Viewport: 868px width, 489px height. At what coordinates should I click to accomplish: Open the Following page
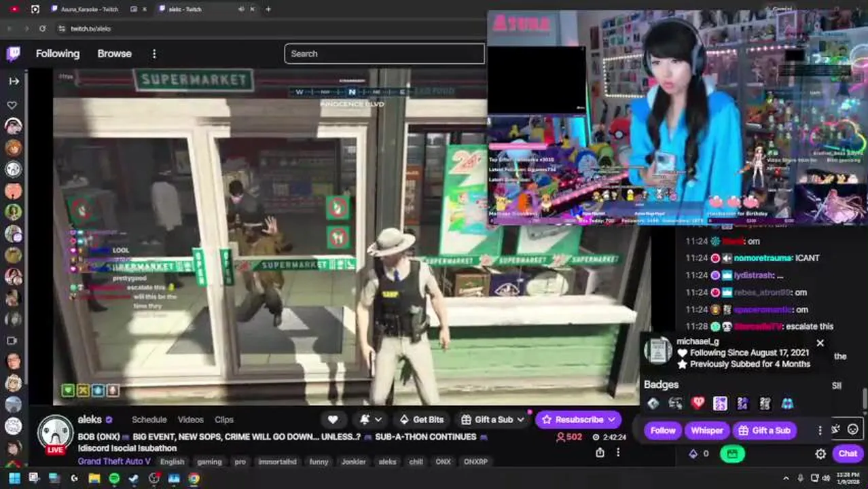tap(58, 54)
